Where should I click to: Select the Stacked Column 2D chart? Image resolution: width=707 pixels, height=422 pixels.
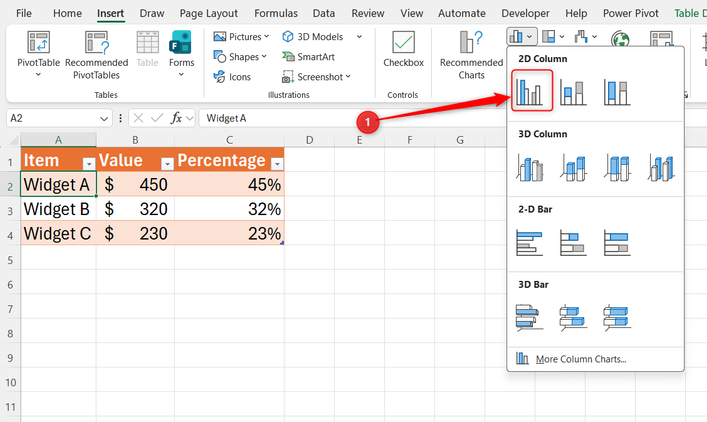(573, 92)
